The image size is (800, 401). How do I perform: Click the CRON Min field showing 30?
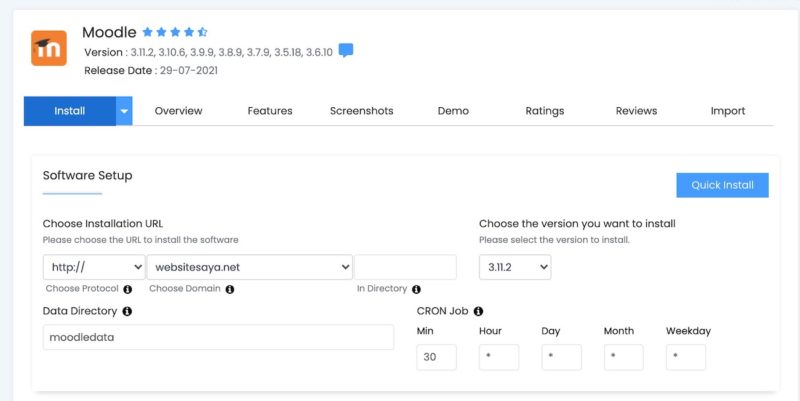pos(436,357)
